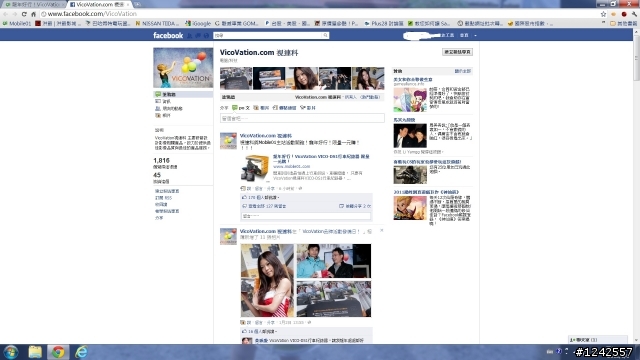This screenshot has height=360, width=640.
Task: Open the first photo strip thumbnail
Action: pyautogui.click(x=236, y=78)
